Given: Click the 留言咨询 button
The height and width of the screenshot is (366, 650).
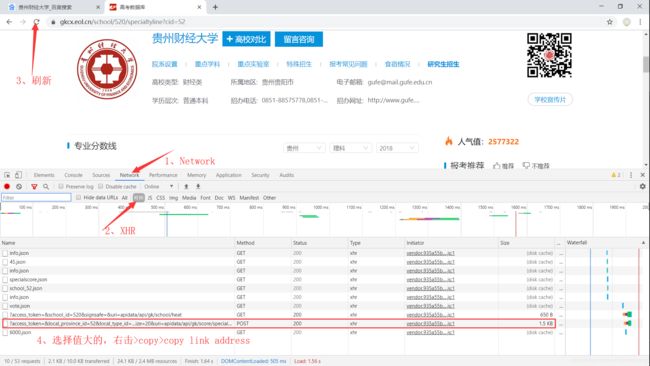Looking at the screenshot, I should click(x=299, y=39).
